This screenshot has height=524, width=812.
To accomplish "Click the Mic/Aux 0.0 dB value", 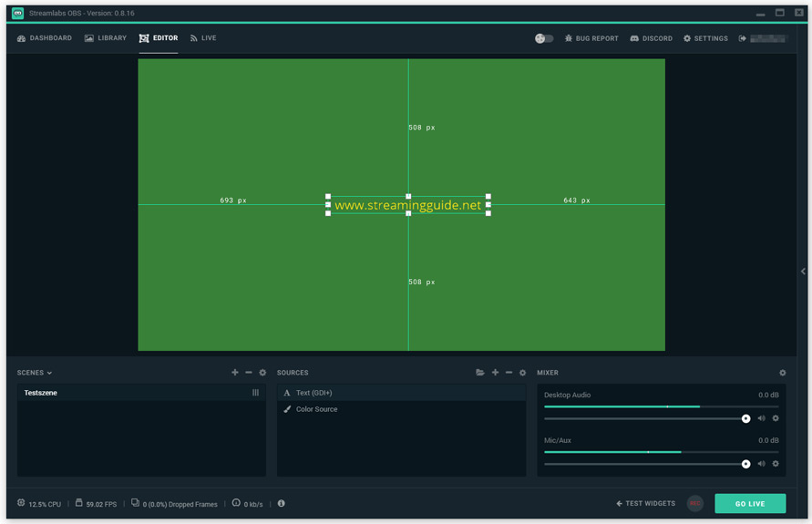I will [x=768, y=441].
